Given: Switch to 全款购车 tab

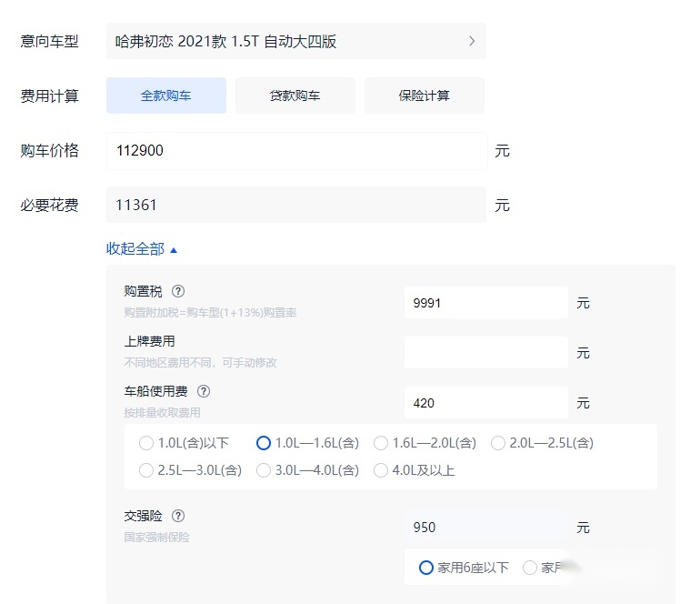Looking at the screenshot, I should tap(166, 96).
